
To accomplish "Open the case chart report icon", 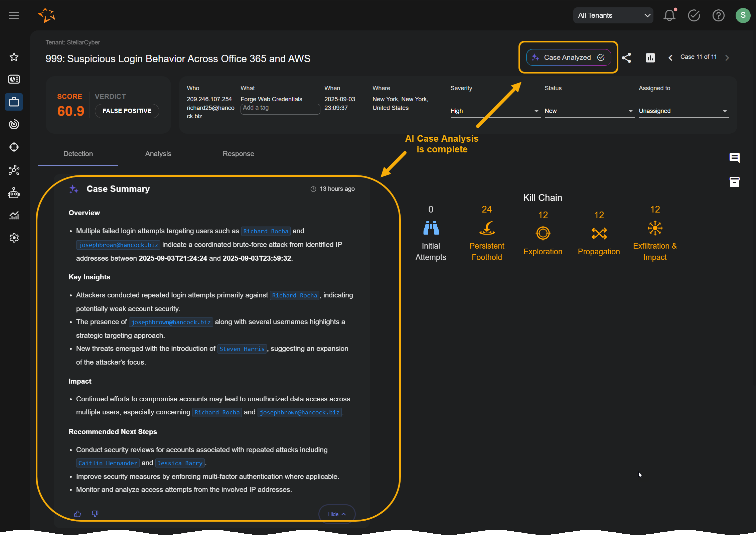I will point(650,57).
